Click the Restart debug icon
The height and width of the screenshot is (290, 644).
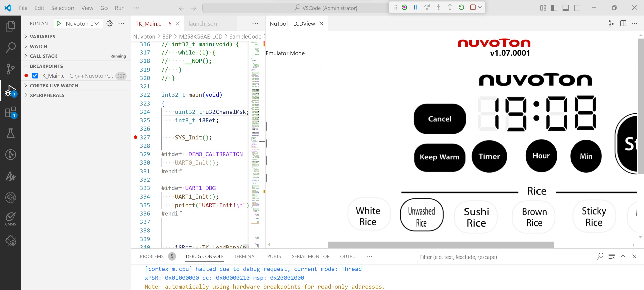tap(461, 7)
